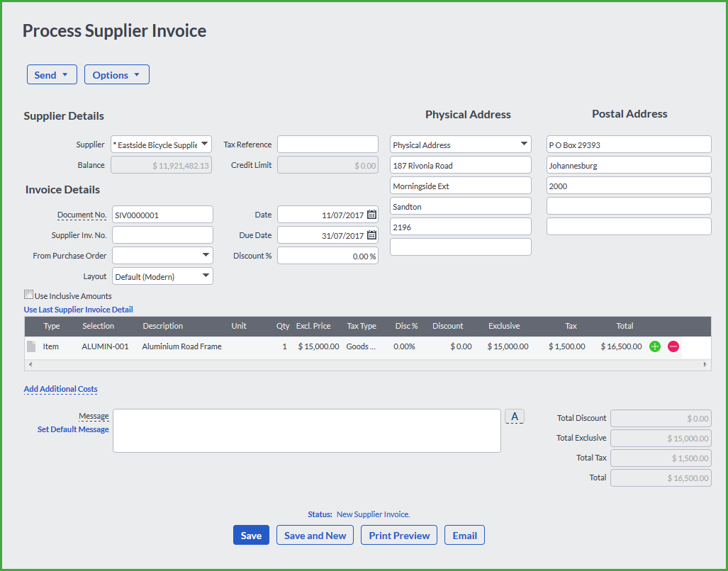Click the Type column header
728x571 pixels.
(52, 326)
